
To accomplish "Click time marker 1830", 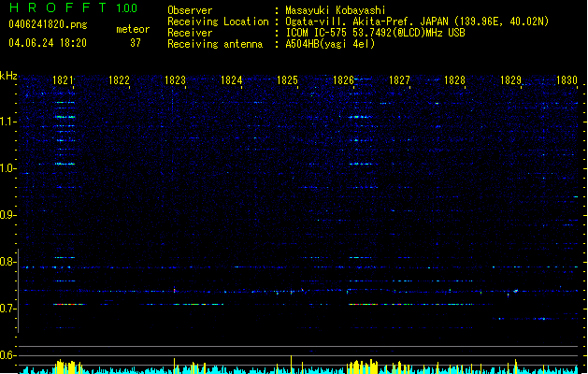I will [566, 80].
